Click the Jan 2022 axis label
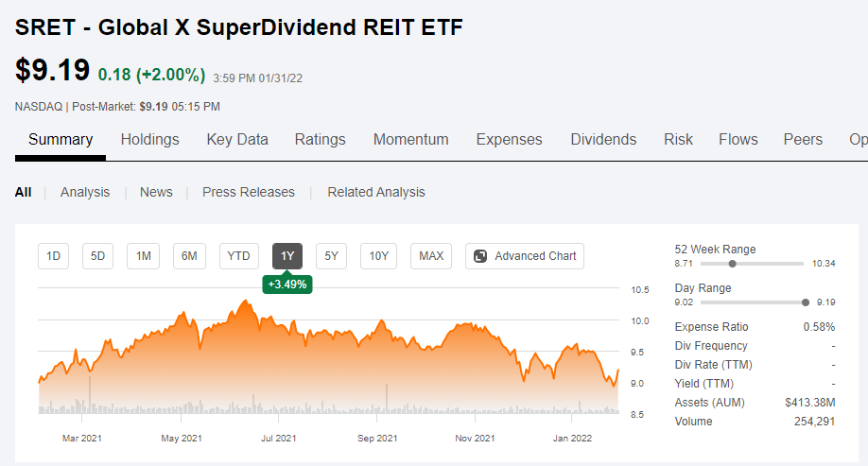This screenshot has width=868, height=466. (572, 439)
